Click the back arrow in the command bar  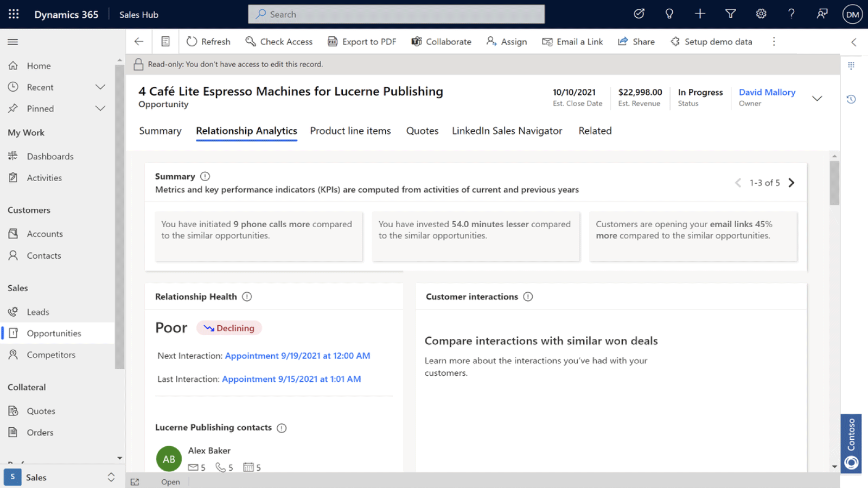139,41
